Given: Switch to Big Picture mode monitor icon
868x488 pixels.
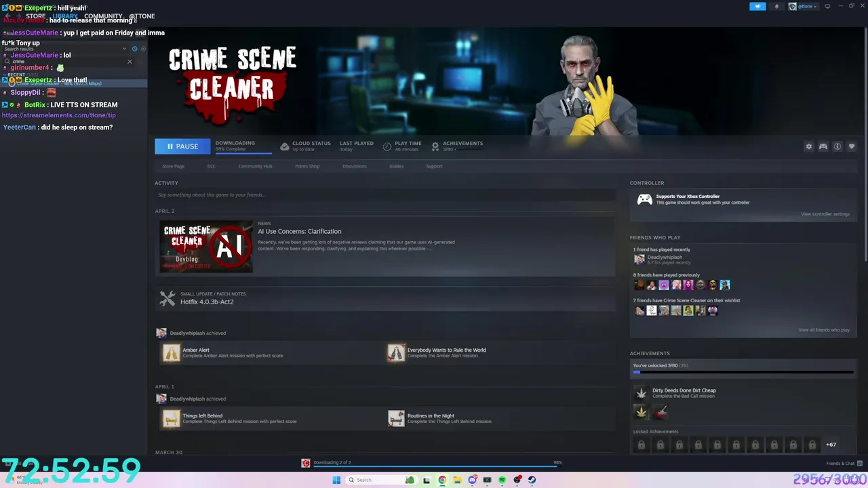Looking at the screenshot, I should click(x=827, y=7).
